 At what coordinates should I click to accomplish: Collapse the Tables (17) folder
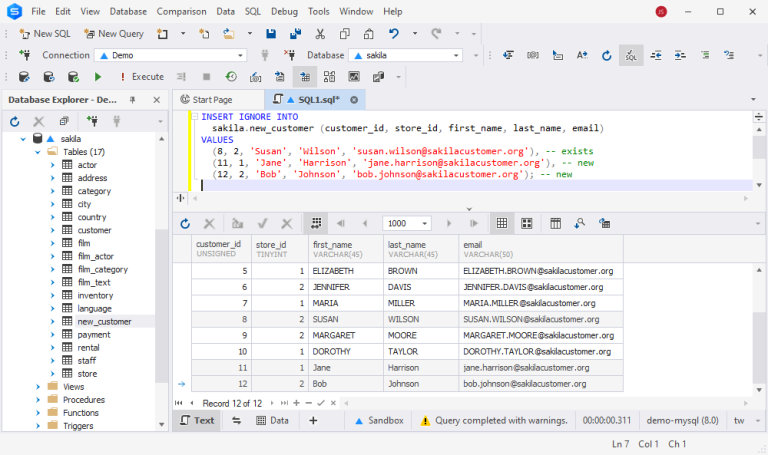click(x=38, y=152)
